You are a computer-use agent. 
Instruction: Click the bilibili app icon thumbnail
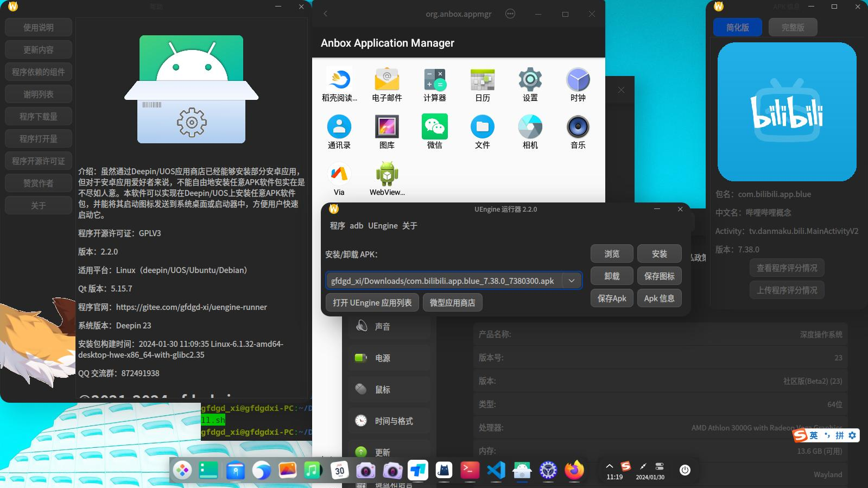(787, 112)
